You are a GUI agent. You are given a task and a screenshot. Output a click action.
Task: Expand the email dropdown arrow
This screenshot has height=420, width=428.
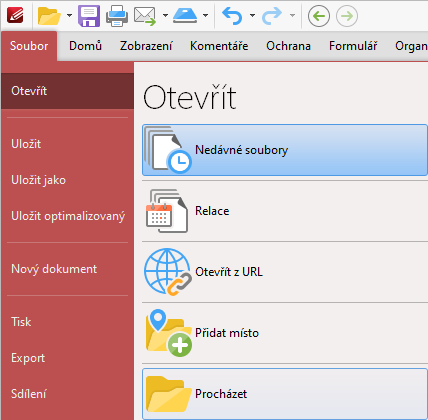point(165,15)
